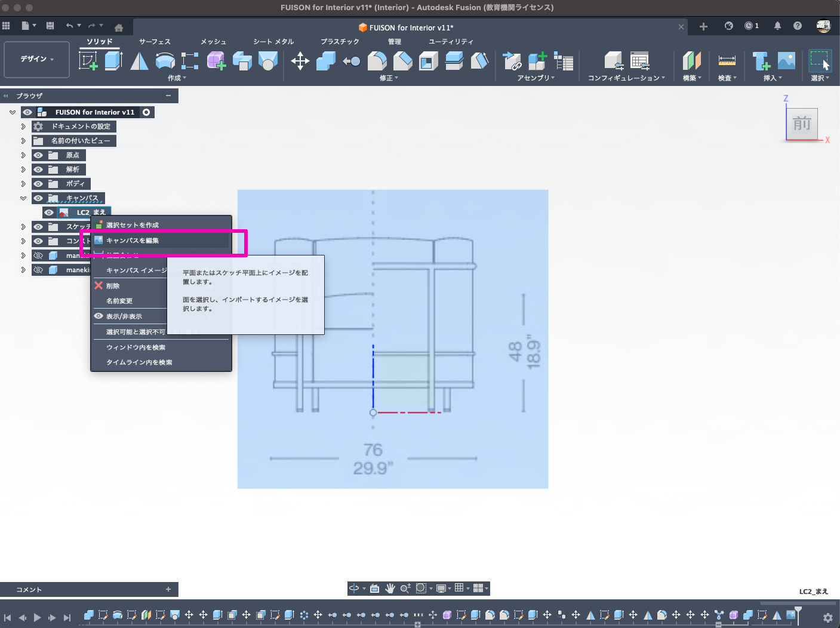The image size is (840, 628).
Task: Toggle visibility eye of 原点 folder
Action: [x=38, y=155]
